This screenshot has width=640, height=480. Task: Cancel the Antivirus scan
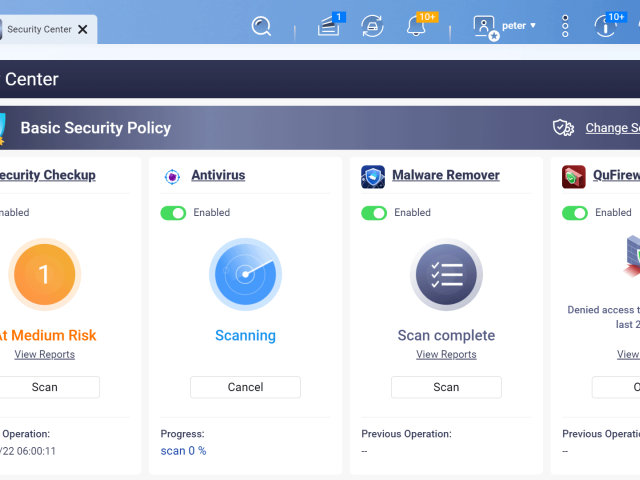[245, 387]
